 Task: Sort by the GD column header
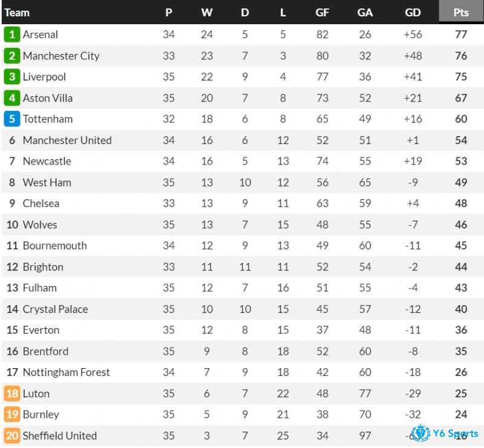413,12
